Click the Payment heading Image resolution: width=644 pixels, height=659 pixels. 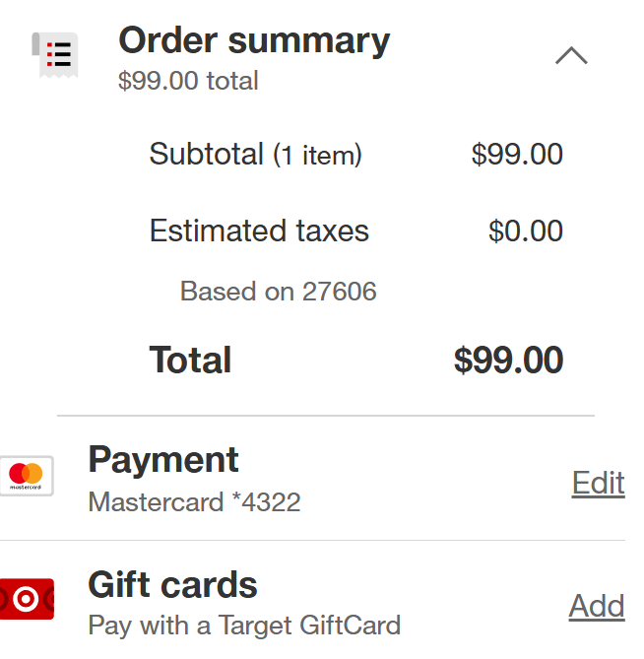tap(163, 460)
